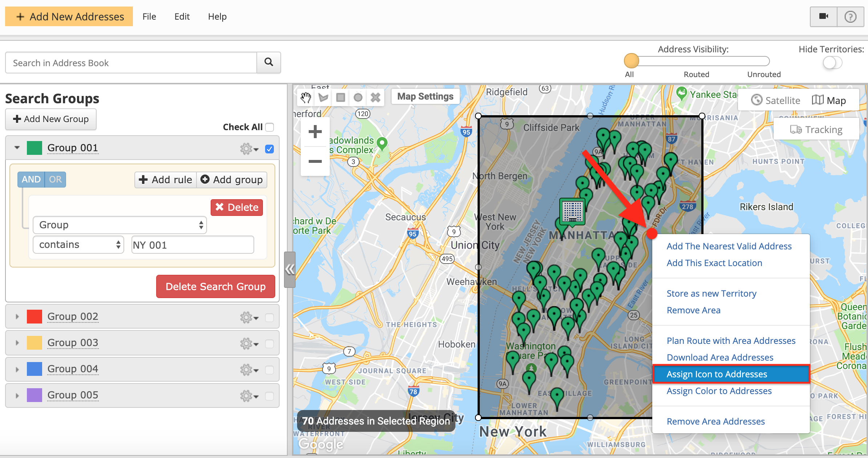Enable the Check All checkbox
Screen dimensions: 868x458
tap(269, 127)
